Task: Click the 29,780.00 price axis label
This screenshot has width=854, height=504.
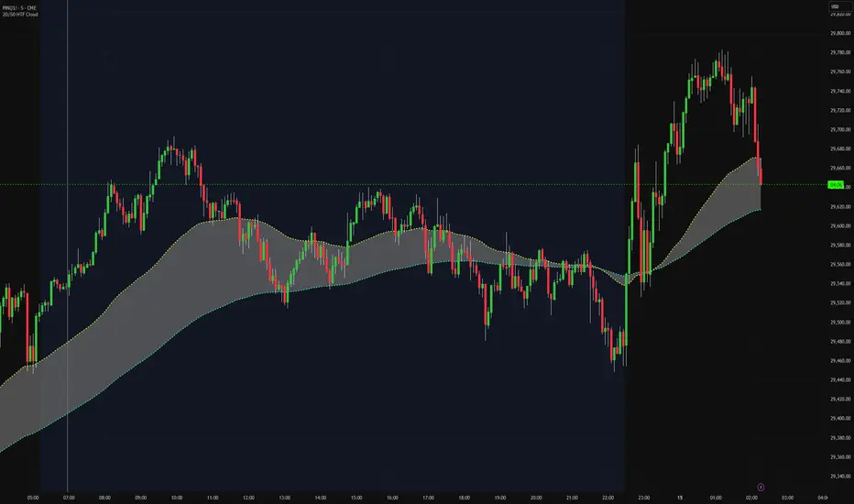Action: click(x=840, y=52)
